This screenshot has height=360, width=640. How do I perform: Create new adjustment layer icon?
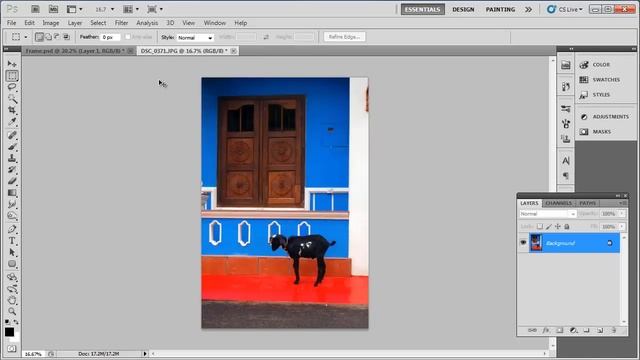tap(573, 330)
